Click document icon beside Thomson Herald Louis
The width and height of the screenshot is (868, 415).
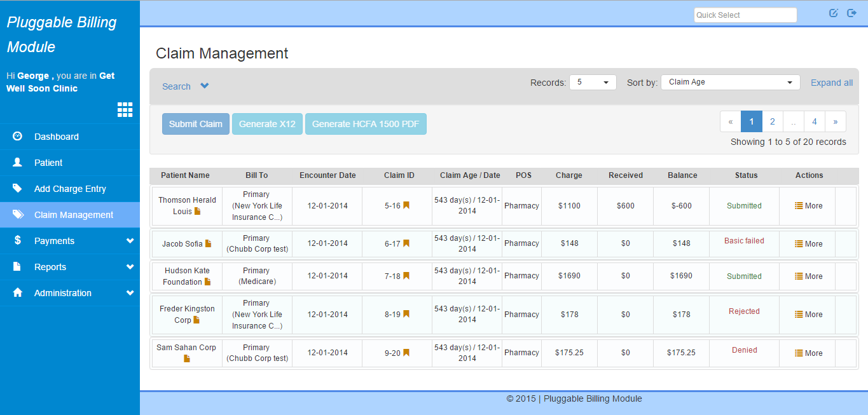tap(197, 211)
